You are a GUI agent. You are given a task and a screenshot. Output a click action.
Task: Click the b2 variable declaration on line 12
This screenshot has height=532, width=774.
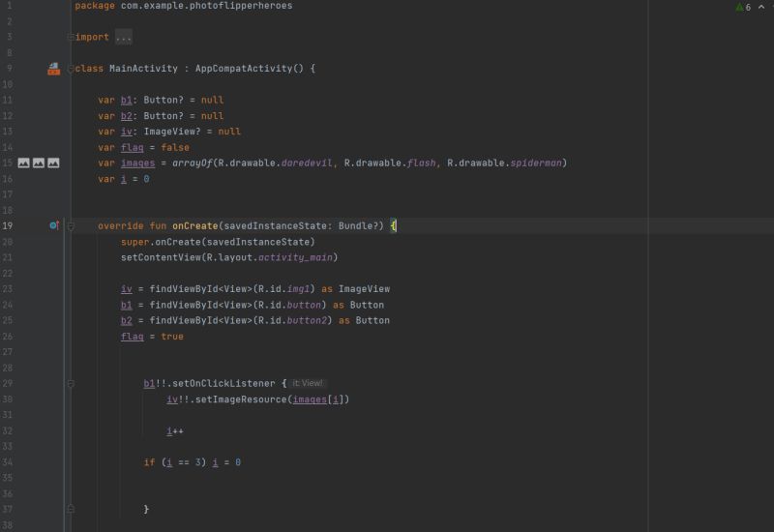click(127, 116)
